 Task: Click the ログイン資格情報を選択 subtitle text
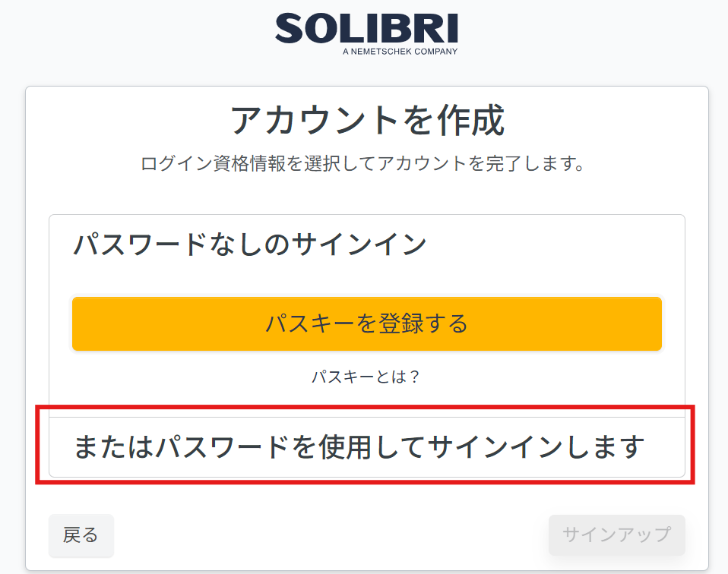coord(362,164)
